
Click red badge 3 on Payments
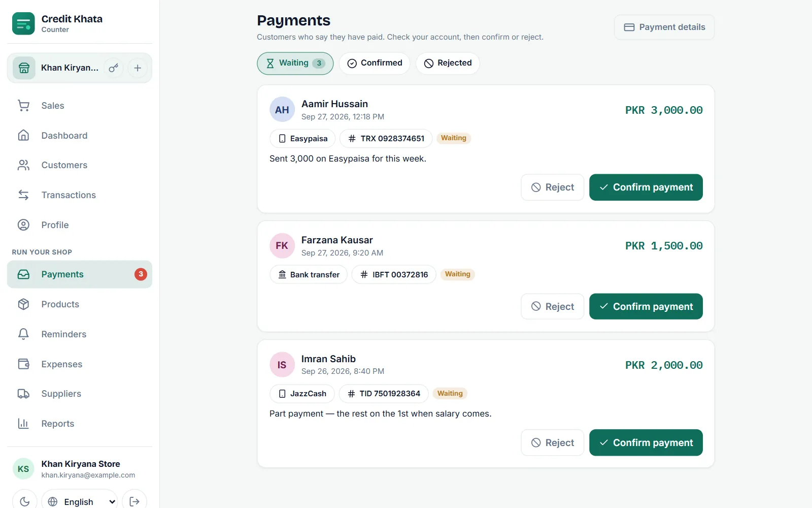[x=141, y=274]
